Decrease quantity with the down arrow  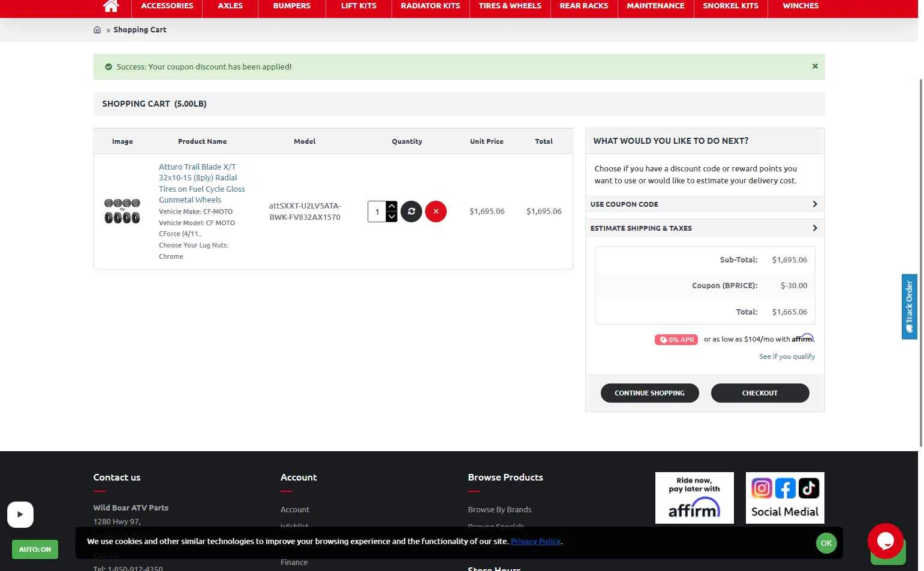click(x=392, y=217)
